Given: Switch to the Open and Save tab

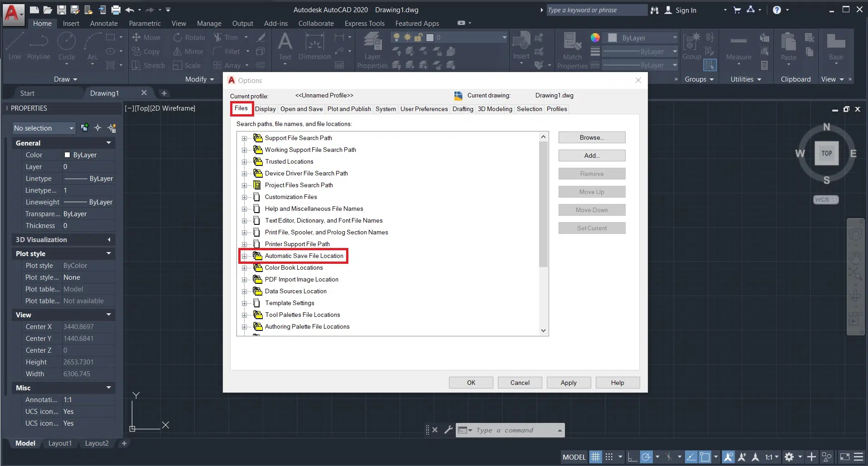Looking at the screenshot, I should point(301,109).
